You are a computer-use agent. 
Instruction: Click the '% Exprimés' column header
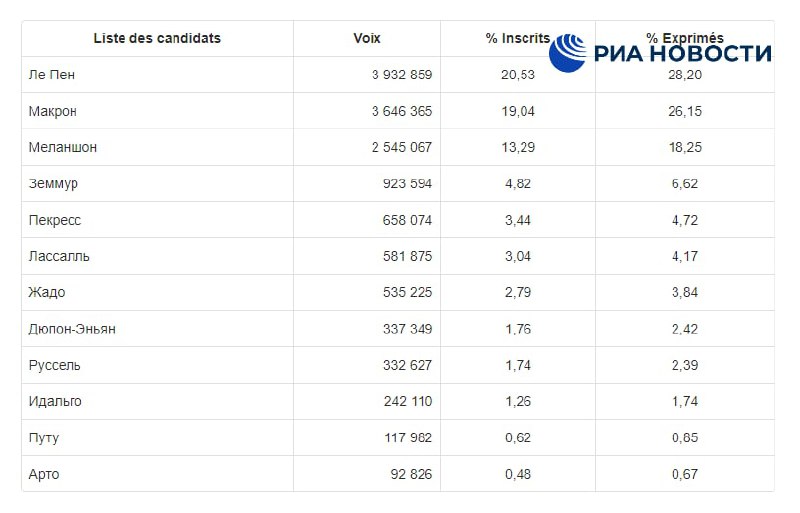[685, 38]
